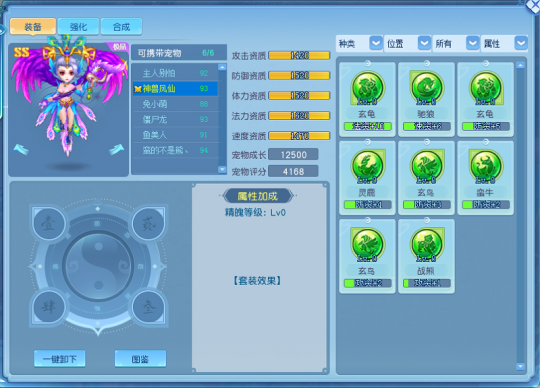540x388 pixels.
Task: Click the 一键卸下 button
Action: pos(60,359)
